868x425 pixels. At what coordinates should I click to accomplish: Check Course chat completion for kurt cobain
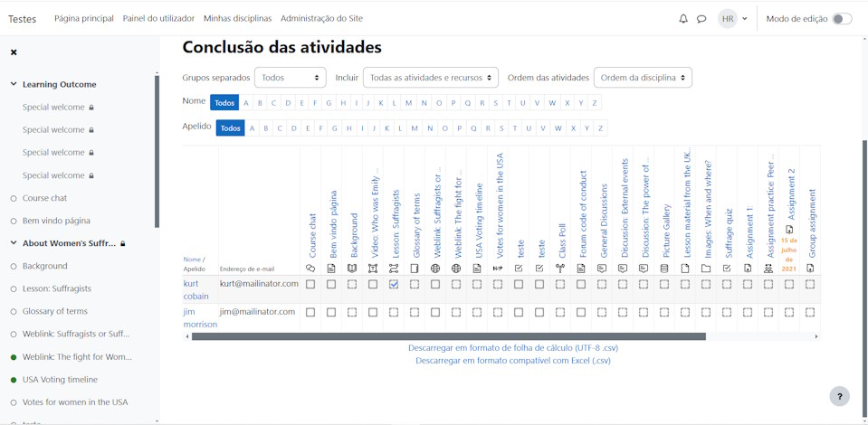[x=310, y=284]
